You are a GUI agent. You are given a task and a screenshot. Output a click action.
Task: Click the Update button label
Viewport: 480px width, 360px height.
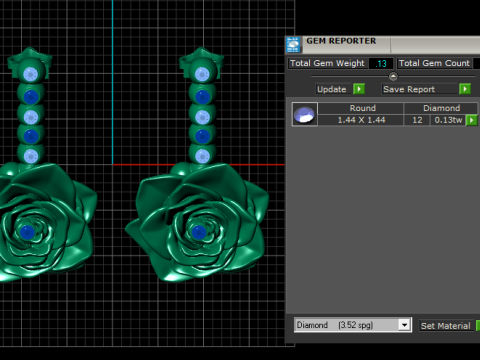pos(332,89)
